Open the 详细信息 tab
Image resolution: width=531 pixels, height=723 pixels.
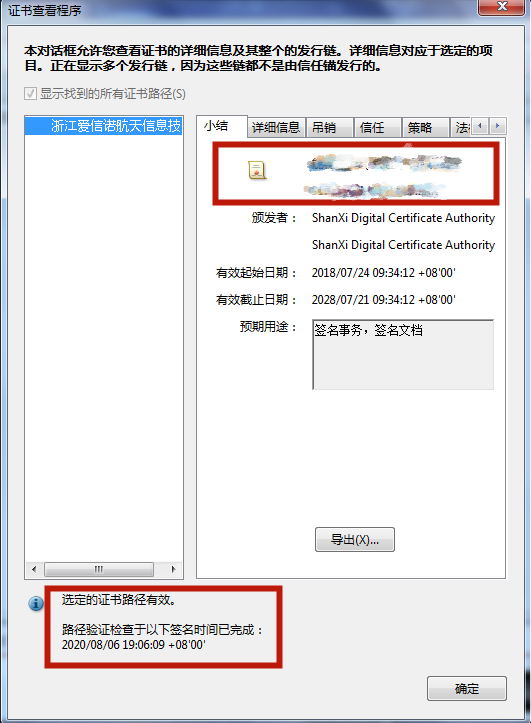(x=277, y=127)
